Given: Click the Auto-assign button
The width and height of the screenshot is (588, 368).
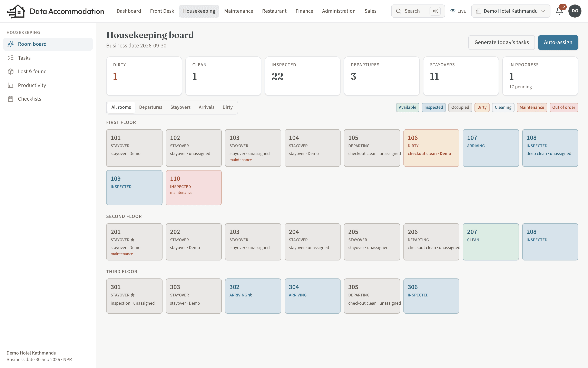Looking at the screenshot, I should pyautogui.click(x=558, y=43).
